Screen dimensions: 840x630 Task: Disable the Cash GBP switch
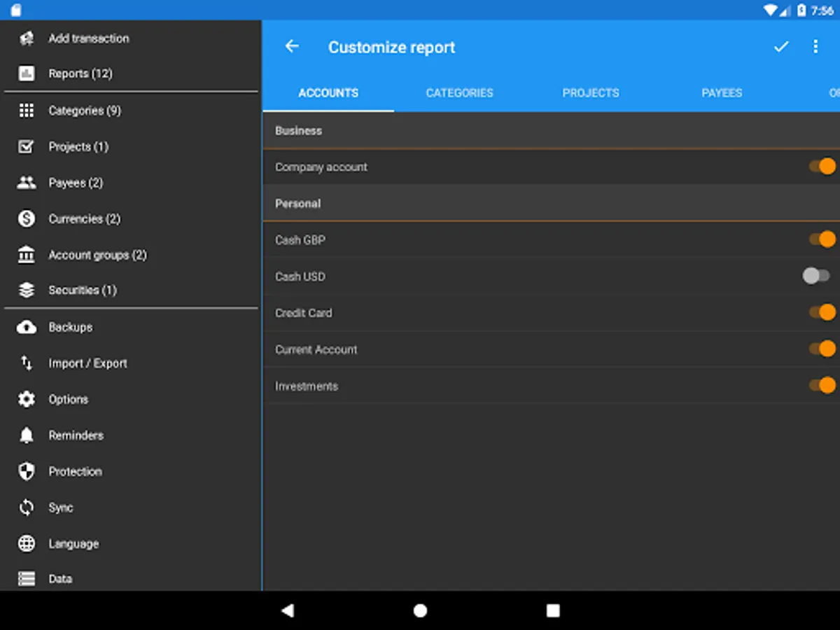click(822, 239)
